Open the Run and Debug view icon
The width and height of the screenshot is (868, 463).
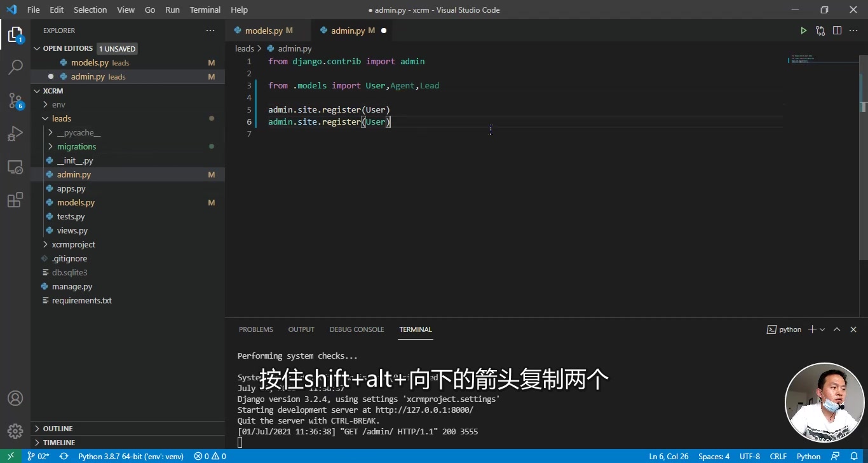[x=15, y=134]
